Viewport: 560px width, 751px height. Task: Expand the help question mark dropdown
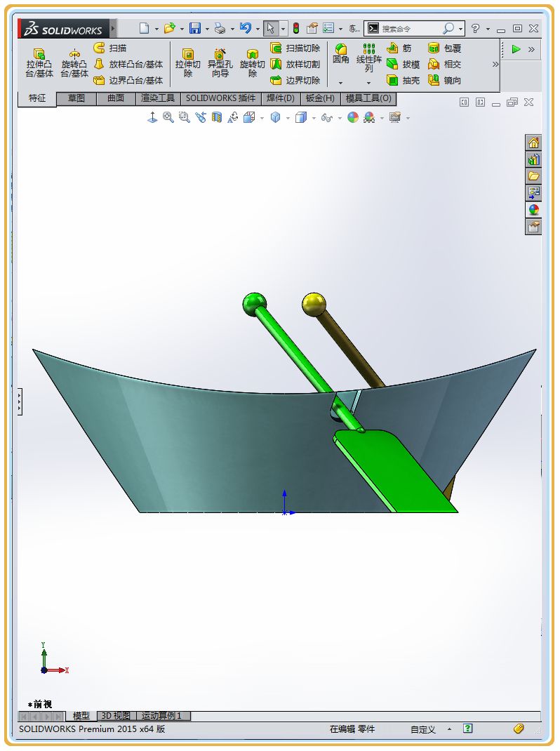pyautogui.click(x=488, y=29)
